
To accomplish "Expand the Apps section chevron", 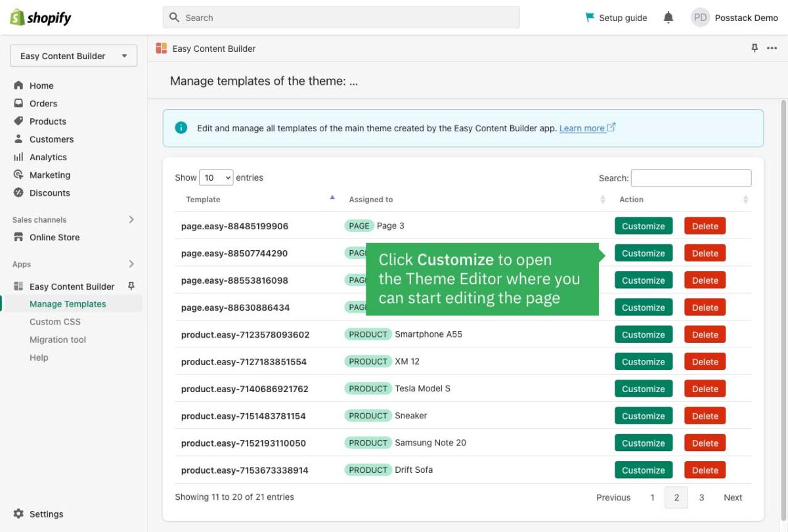I will (x=131, y=264).
